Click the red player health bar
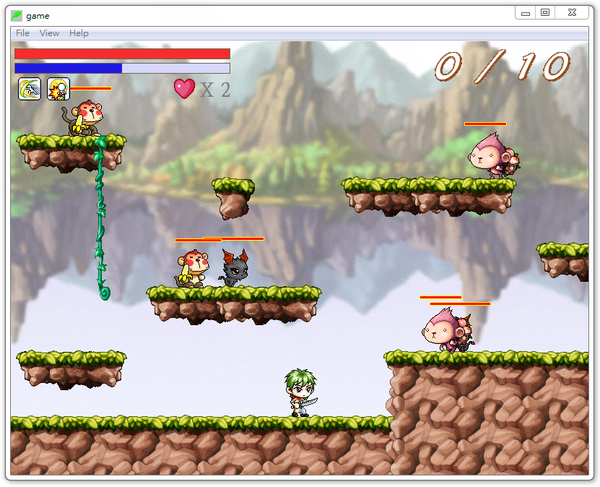Image resolution: width=600 pixels, height=487 pixels. tap(122, 54)
